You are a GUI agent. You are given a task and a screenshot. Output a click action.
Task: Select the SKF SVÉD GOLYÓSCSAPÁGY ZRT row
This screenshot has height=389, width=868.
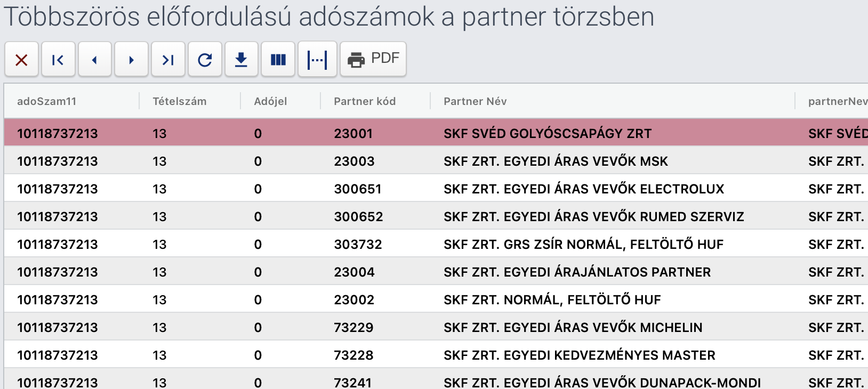pos(436,133)
